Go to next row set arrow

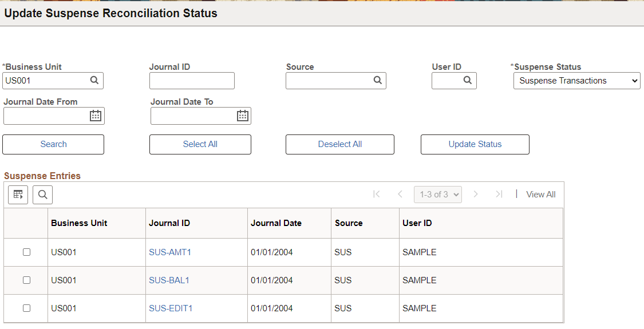476,195
